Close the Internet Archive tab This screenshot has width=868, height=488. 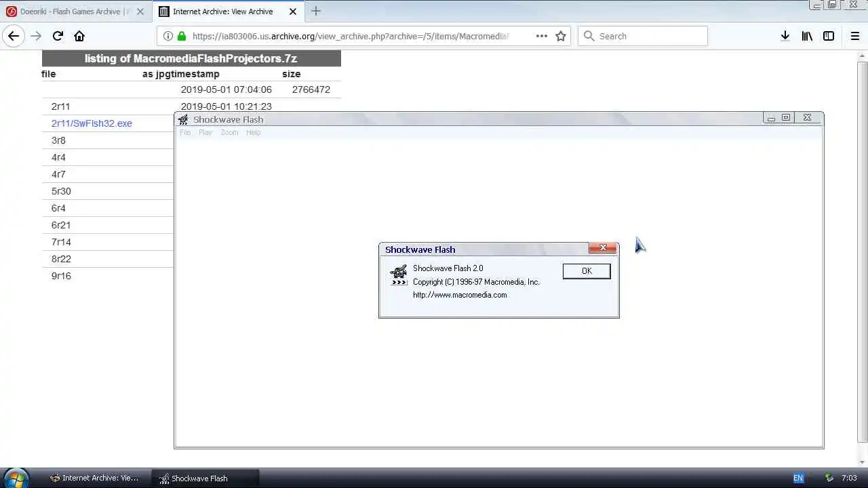point(293,12)
